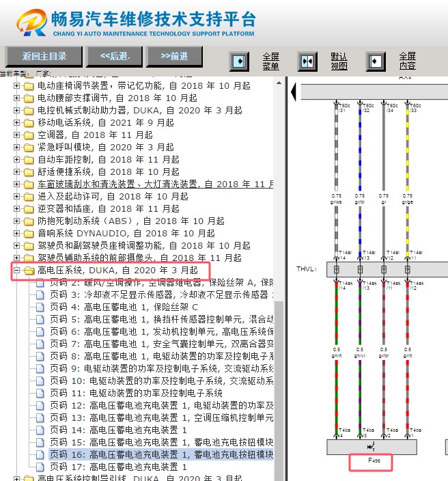This screenshot has height=481, width=448.
Task: Open 页码 7: 安全气囊控制单元 page
Action: 162,344
